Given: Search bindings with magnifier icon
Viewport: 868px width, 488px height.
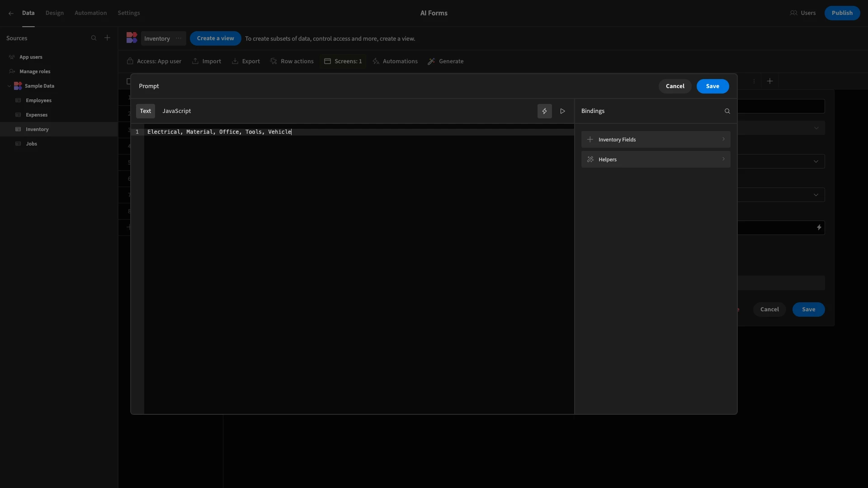Looking at the screenshot, I should (x=727, y=111).
